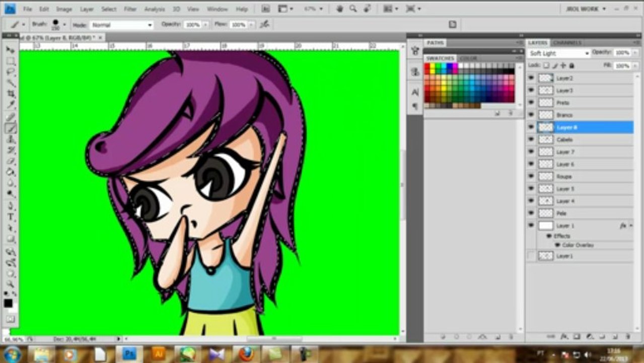Screen dimensions: 644x363
Task: Open the Character panel icon
Action: pyautogui.click(x=415, y=92)
